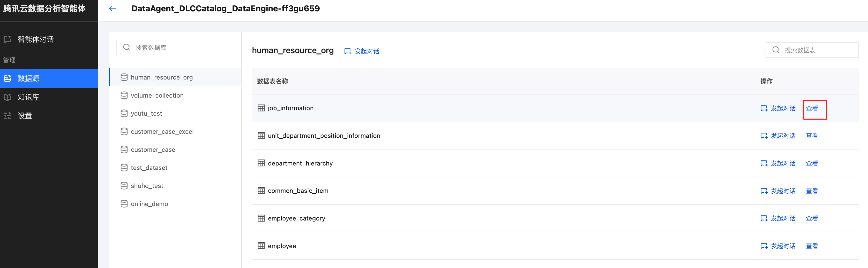This screenshot has height=268, width=868.
Task: Click 查看 for the employee table
Action: [812, 246]
